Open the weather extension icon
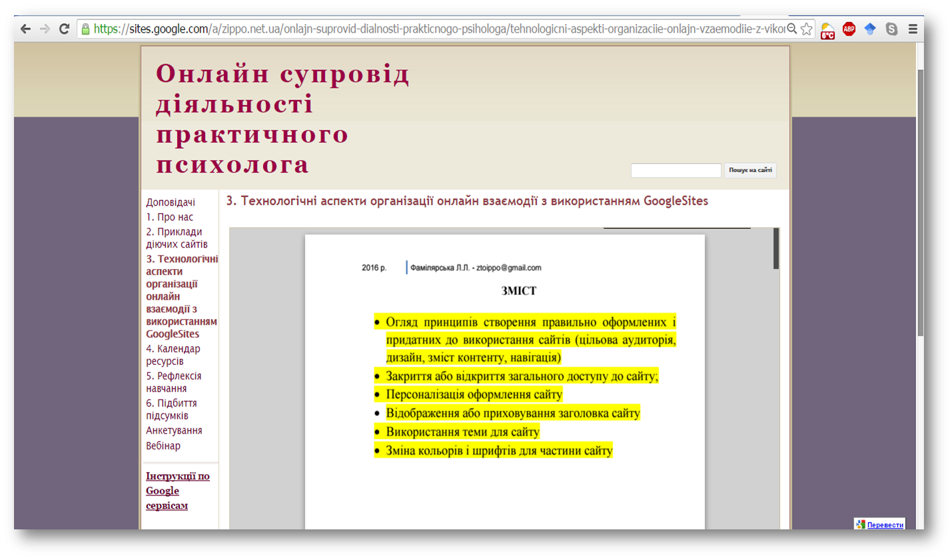 point(827,31)
